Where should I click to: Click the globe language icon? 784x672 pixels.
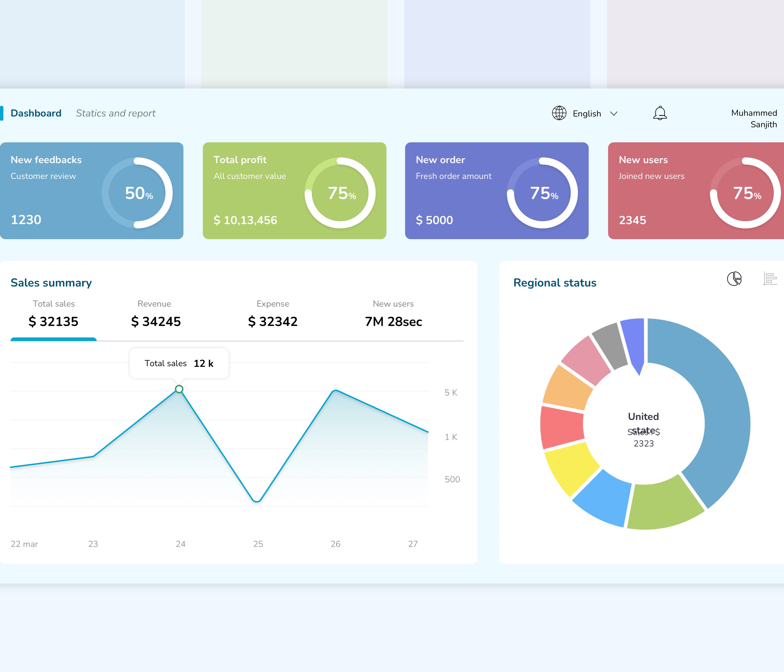559,113
